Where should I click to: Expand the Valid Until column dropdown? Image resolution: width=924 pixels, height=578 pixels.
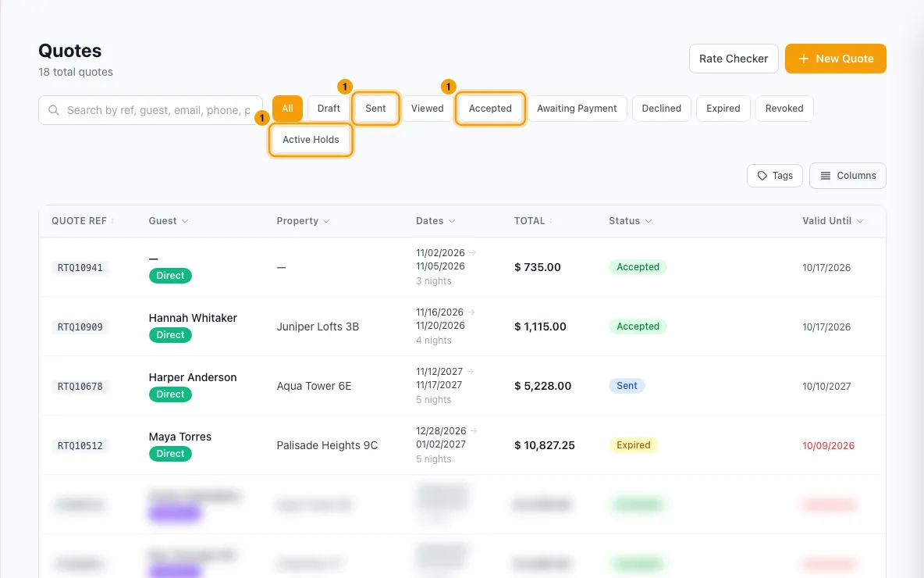tap(860, 221)
